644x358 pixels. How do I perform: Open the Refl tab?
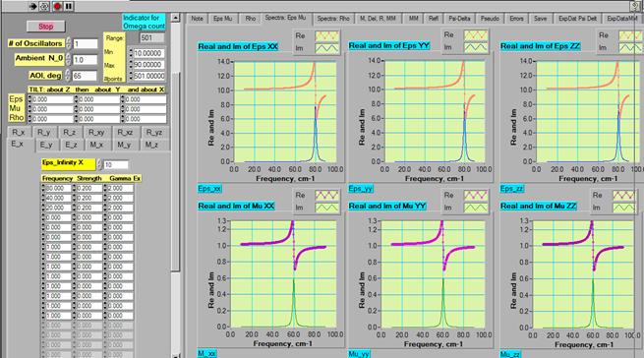coord(434,19)
